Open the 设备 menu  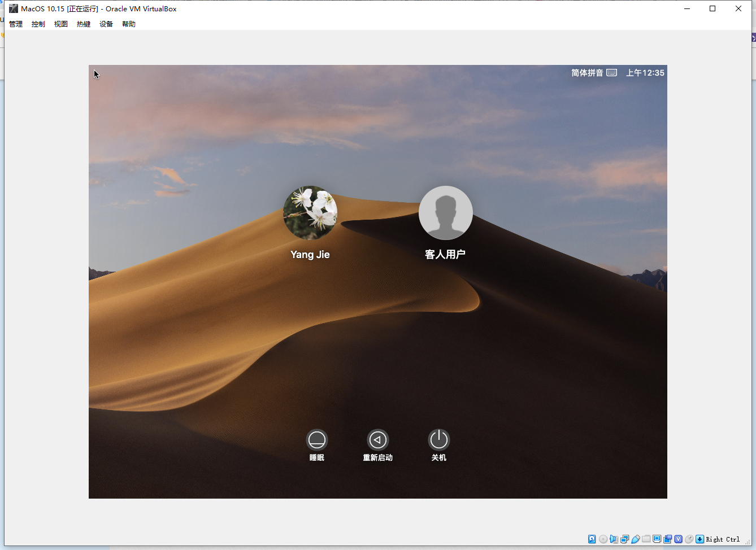pyautogui.click(x=106, y=24)
